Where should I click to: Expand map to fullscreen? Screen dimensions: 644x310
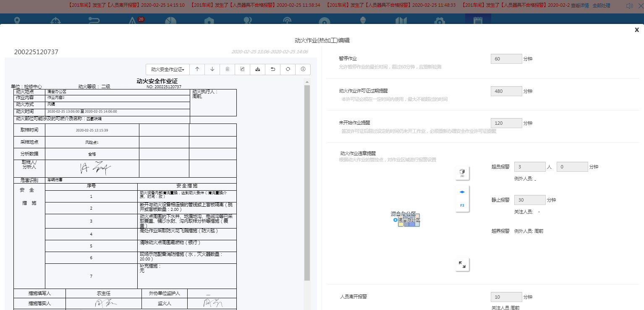[462, 265]
